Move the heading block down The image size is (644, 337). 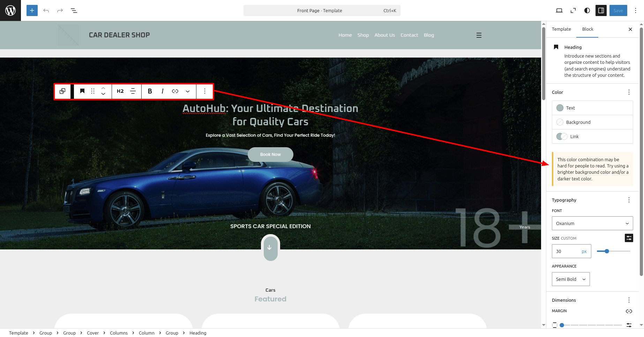103,94
